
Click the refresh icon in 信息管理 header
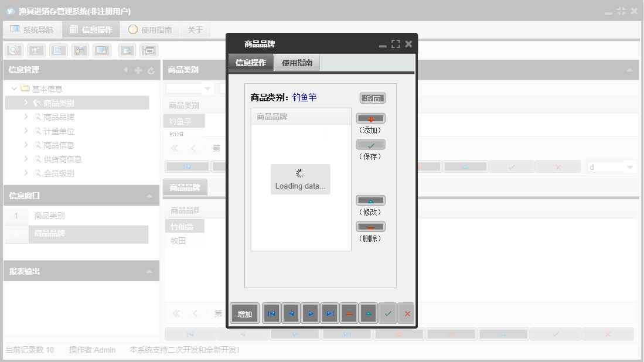(151, 70)
